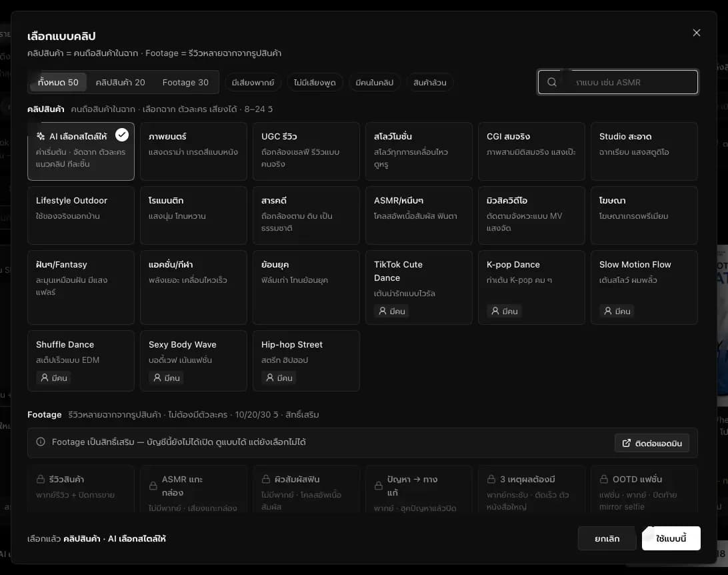
Task: Pick the มิวสิควิดีโอ style card
Action: (x=531, y=215)
